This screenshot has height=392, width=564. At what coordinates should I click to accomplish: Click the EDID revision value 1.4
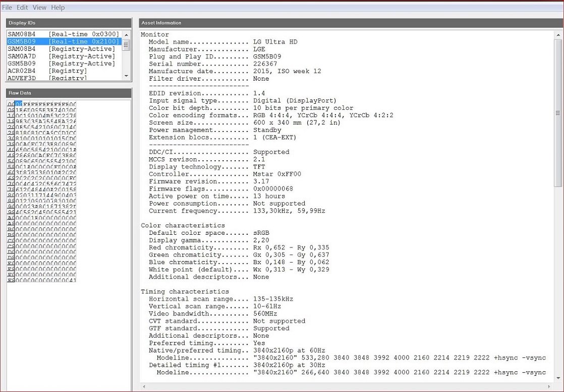pyautogui.click(x=259, y=93)
